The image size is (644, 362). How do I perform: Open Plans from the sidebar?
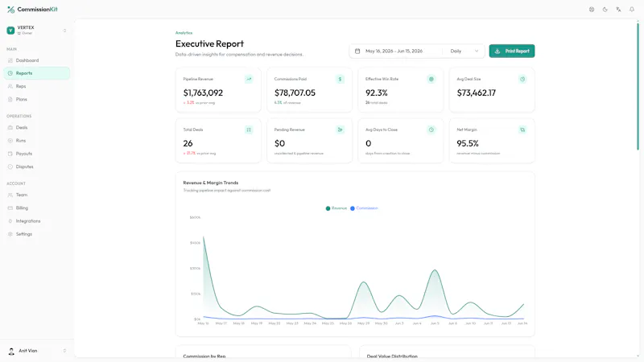coord(36,99)
